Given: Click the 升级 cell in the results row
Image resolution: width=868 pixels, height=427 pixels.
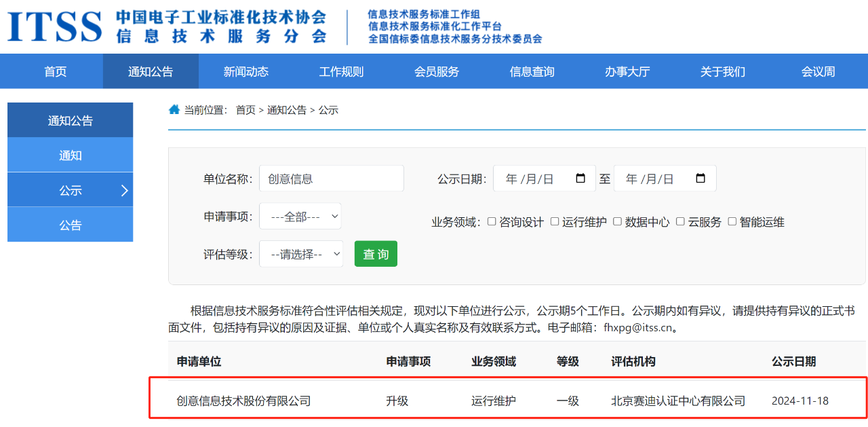Looking at the screenshot, I should [397, 401].
